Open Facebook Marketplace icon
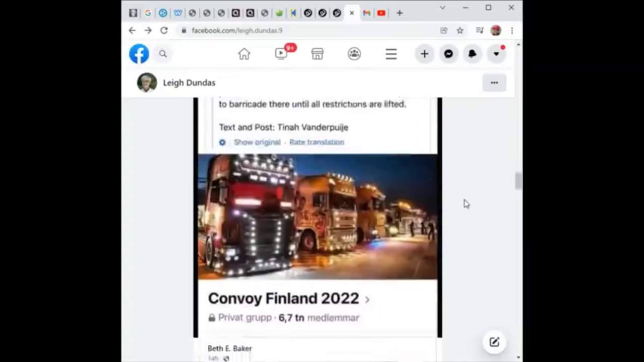The height and width of the screenshot is (362, 644). pyautogui.click(x=317, y=54)
